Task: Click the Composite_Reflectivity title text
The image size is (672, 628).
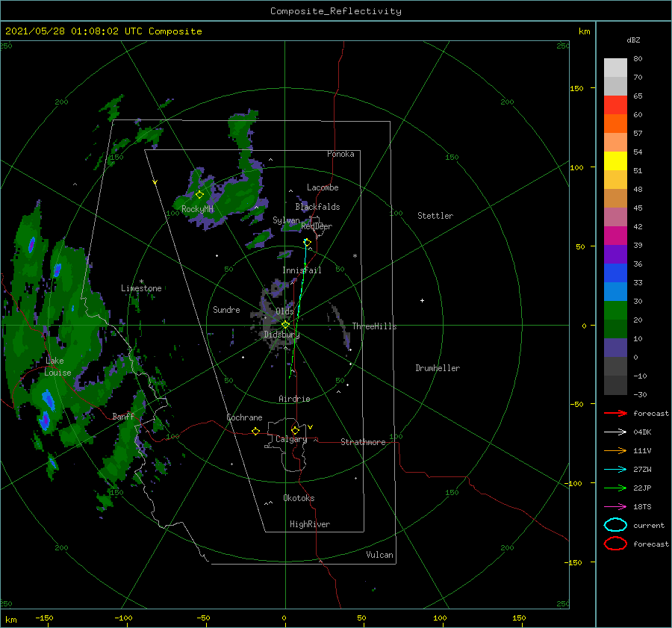Action: pyautogui.click(x=336, y=11)
